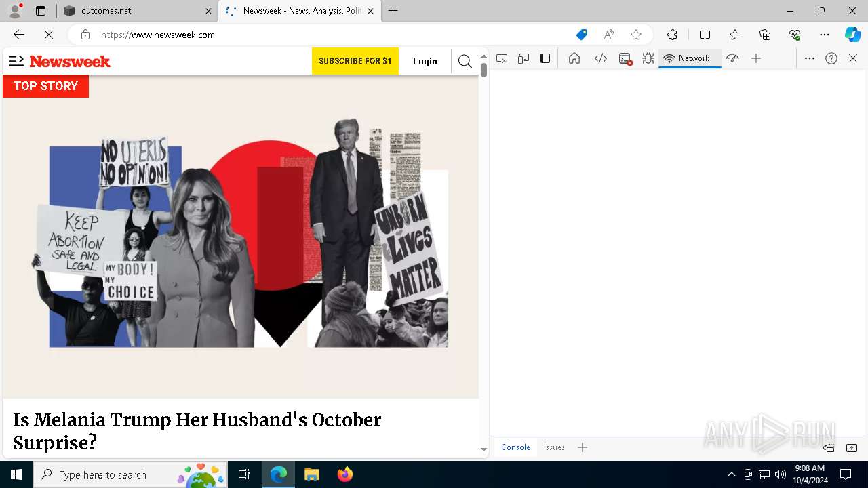Show hidden system tray icons

(731, 474)
